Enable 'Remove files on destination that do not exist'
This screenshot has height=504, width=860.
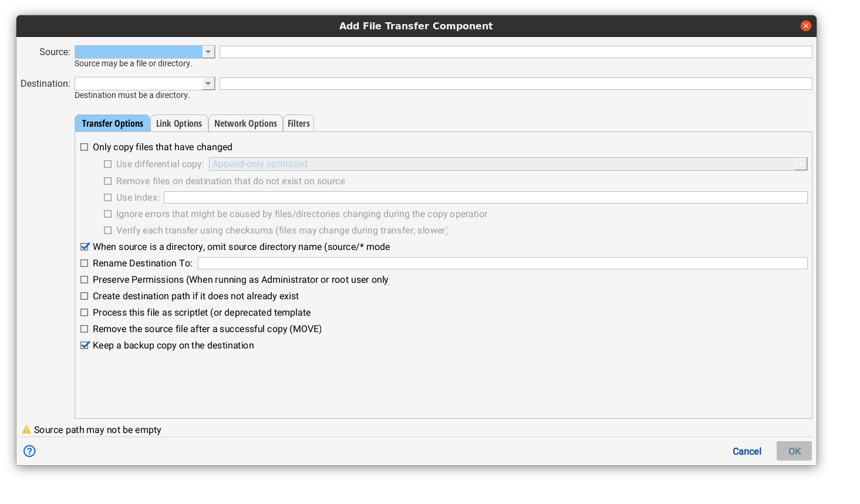tap(107, 181)
